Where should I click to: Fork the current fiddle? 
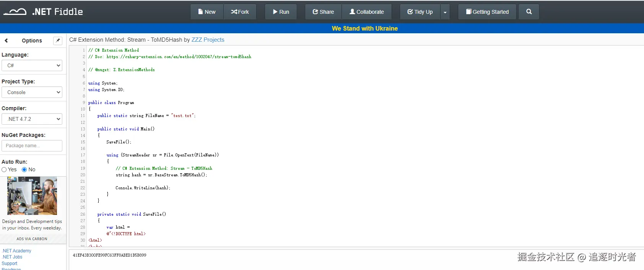pos(240,12)
